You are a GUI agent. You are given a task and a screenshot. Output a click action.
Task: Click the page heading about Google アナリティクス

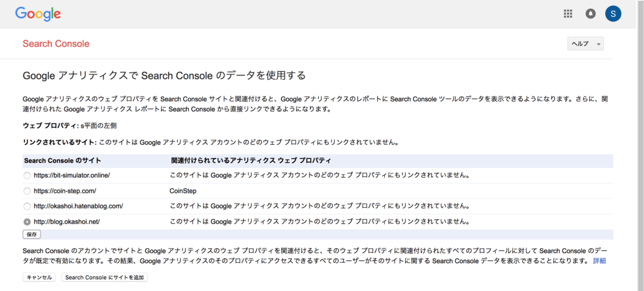(x=164, y=76)
